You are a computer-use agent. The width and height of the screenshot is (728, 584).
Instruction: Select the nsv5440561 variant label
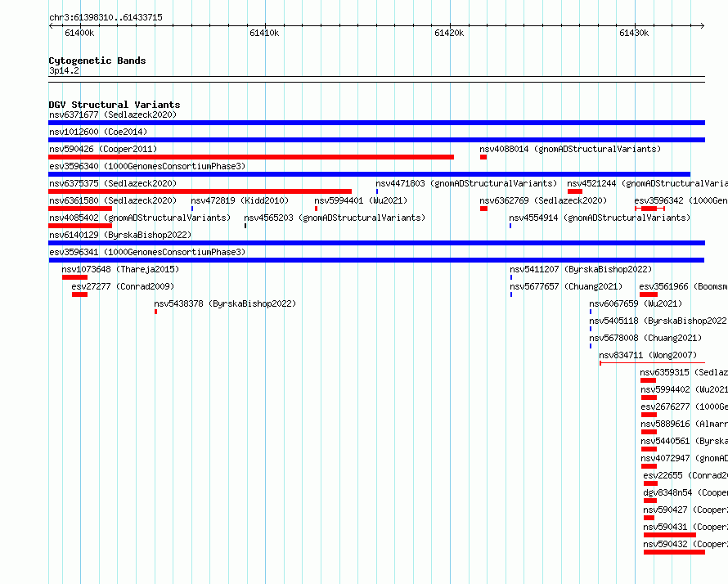pyautogui.click(x=685, y=441)
